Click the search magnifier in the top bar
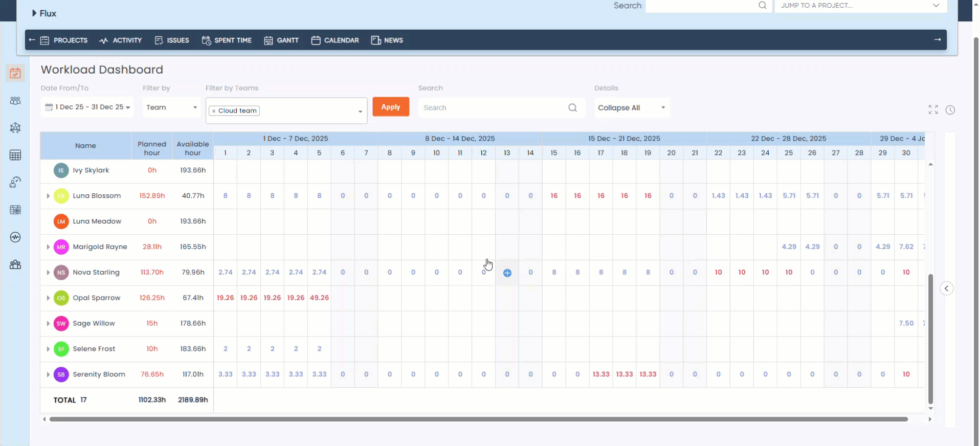Screen dimensions: 980x446 click(762, 6)
